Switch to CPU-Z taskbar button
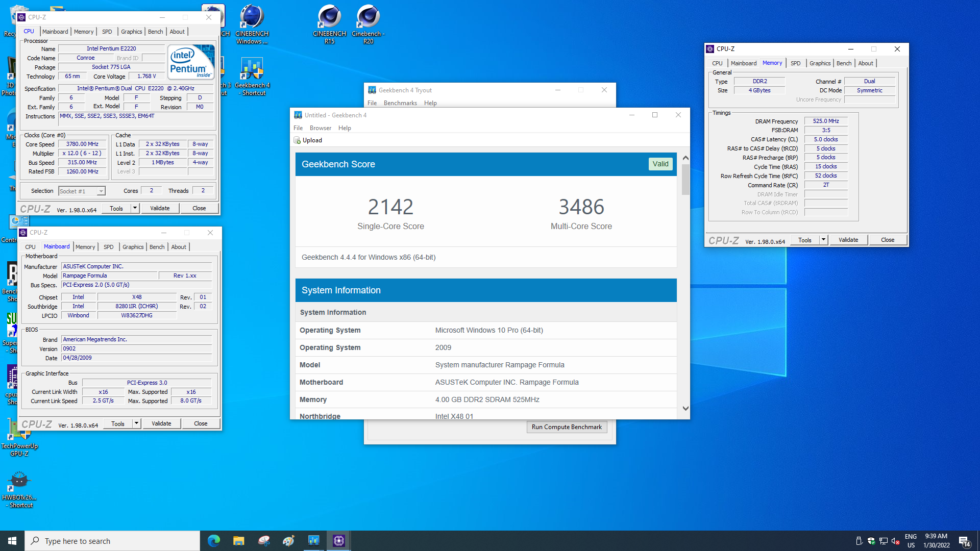 coord(338,541)
